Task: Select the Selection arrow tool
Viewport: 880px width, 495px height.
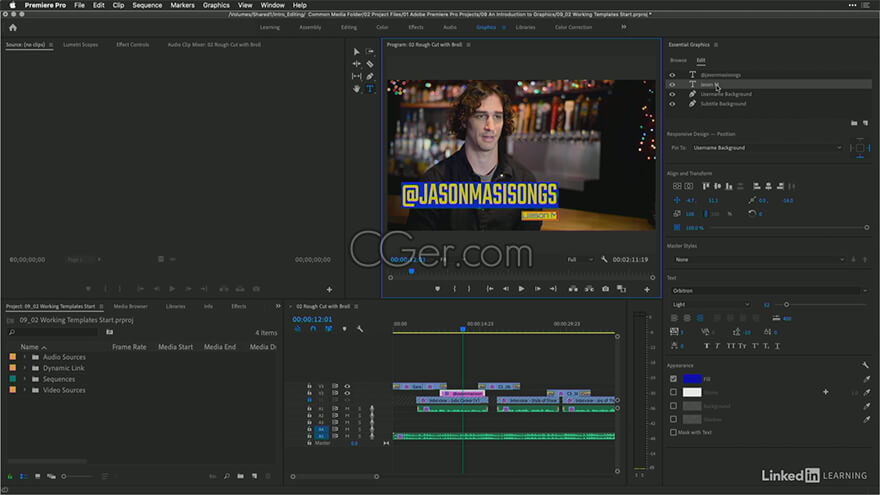Action: (356, 52)
